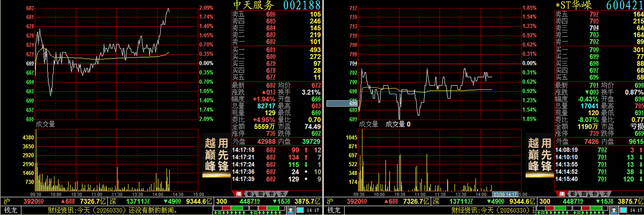The image size is (644, 215).
Task: Select 板 tab under 中天服务 trade list
Action: click(250, 194)
